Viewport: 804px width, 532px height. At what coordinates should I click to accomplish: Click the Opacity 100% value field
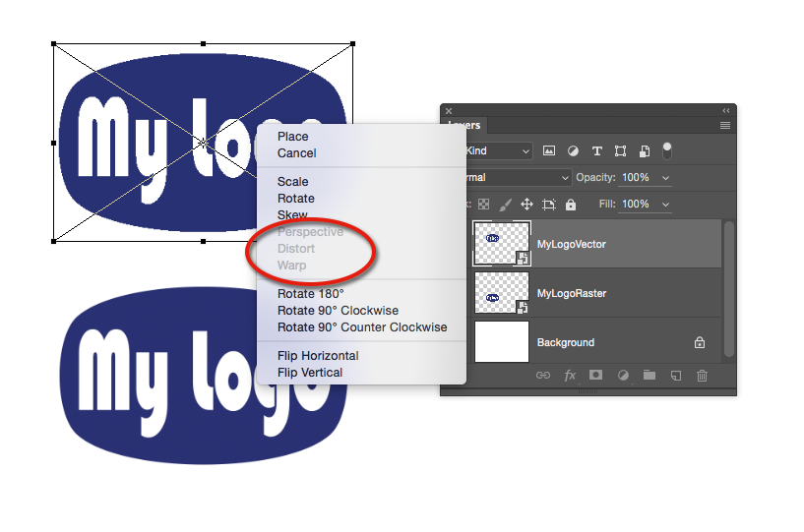click(x=636, y=177)
